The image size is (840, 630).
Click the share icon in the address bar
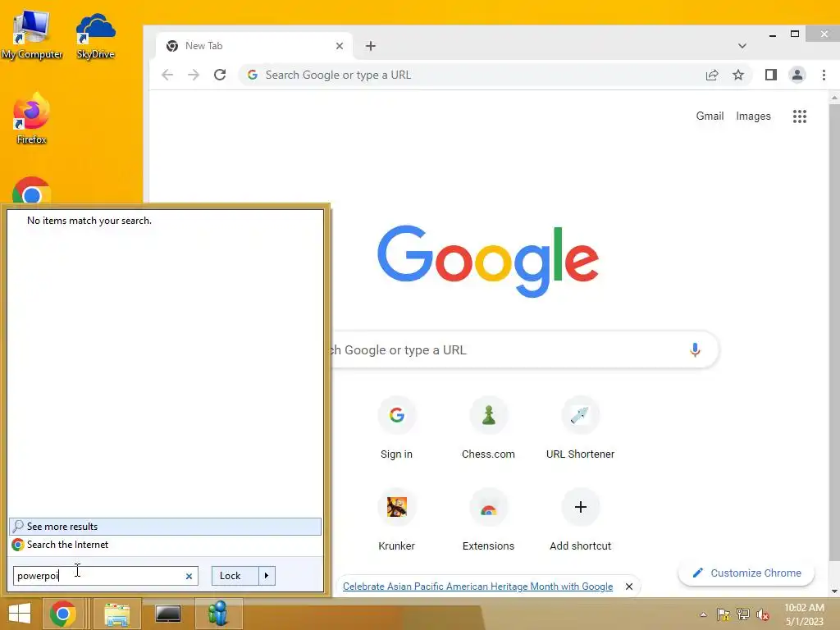tap(712, 75)
